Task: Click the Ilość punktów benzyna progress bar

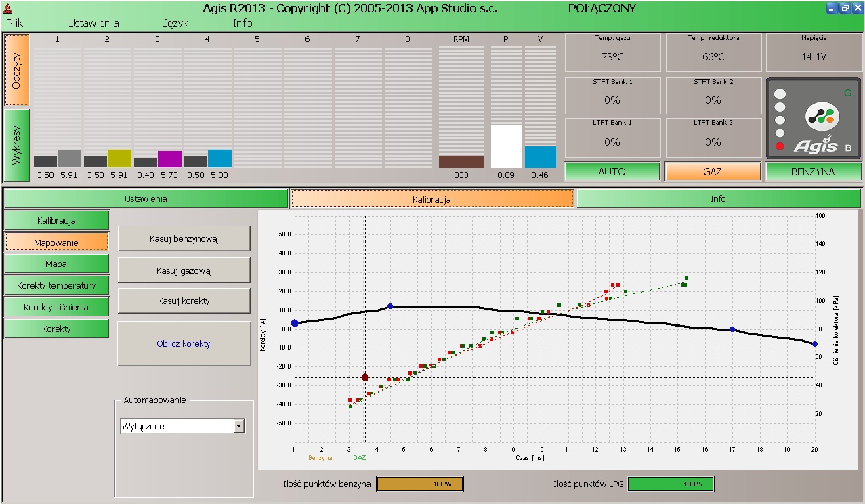Action: pyautogui.click(x=420, y=484)
